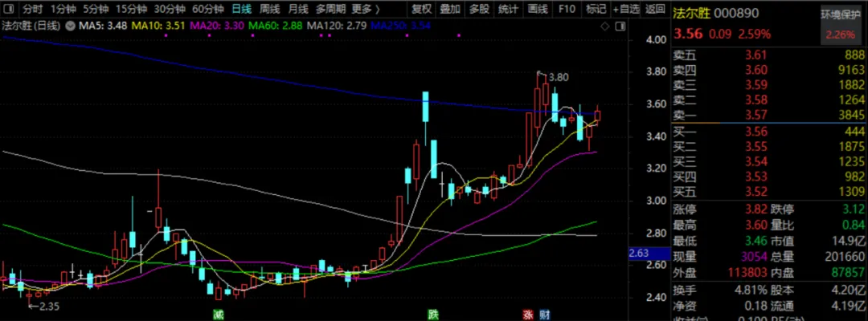Select the 15分钟 period
This screenshot has width=868, height=321.
[x=132, y=9]
